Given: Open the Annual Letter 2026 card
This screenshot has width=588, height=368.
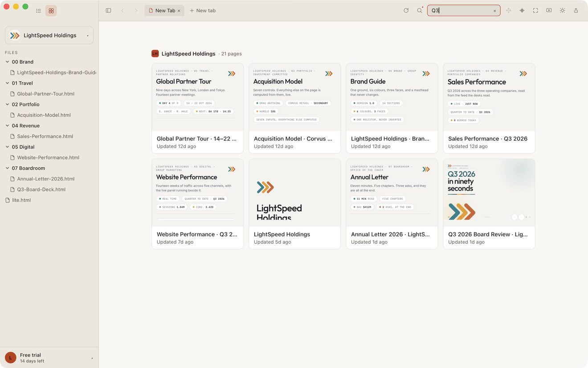Looking at the screenshot, I should 392,204.
